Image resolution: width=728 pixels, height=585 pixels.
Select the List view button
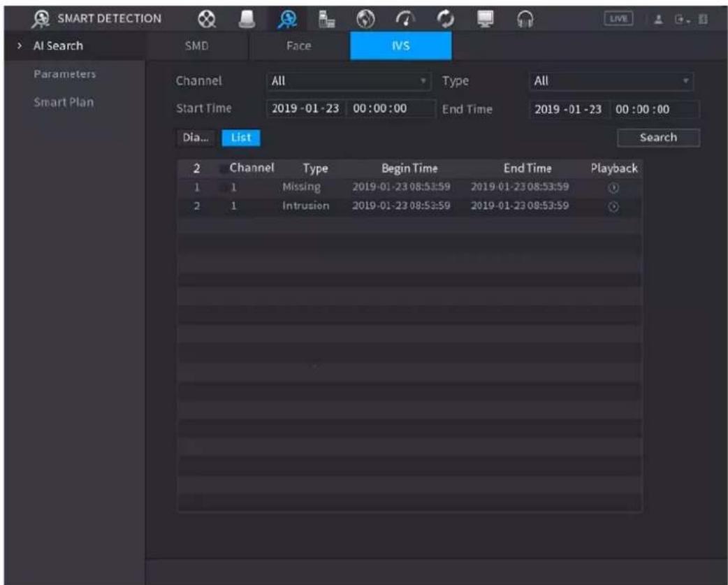(241, 138)
